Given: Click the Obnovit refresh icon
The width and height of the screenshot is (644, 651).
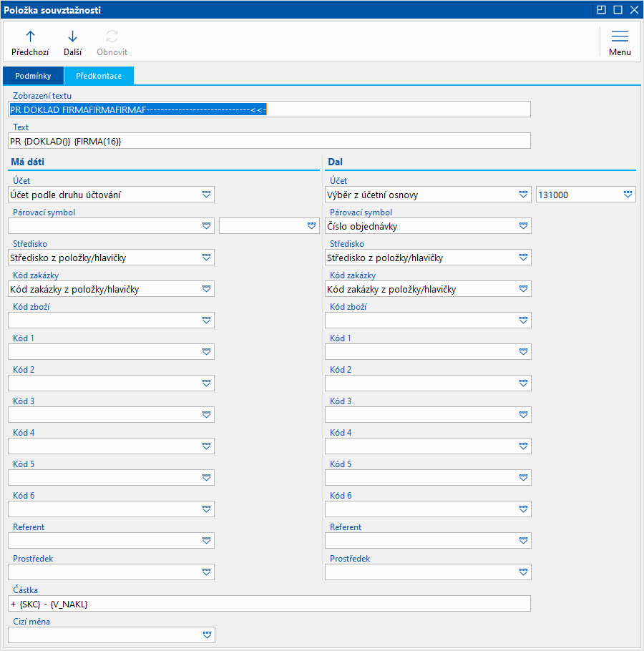Looking at the screenshot, I should (112, 37).
